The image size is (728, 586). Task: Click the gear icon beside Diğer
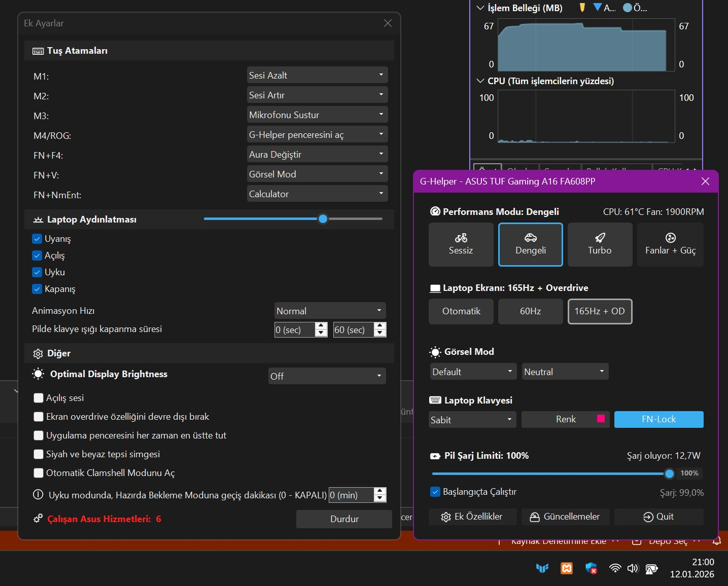[38, 354]
